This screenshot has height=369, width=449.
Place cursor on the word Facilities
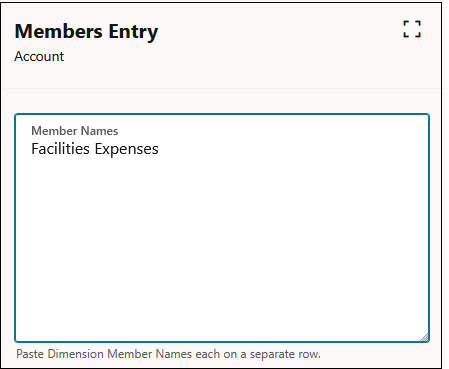pyautogui.click(x=60, y=149)
